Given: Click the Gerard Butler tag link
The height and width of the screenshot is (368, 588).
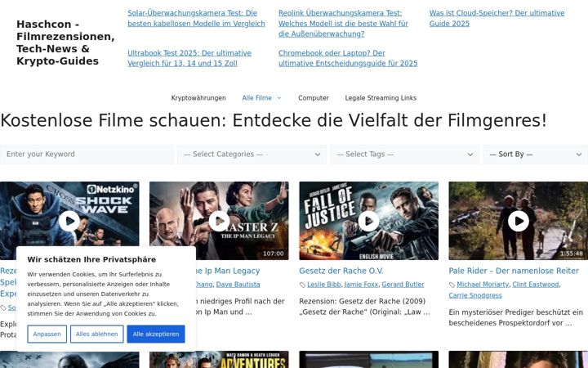Looking at the screenshot, I should (403, 285).
